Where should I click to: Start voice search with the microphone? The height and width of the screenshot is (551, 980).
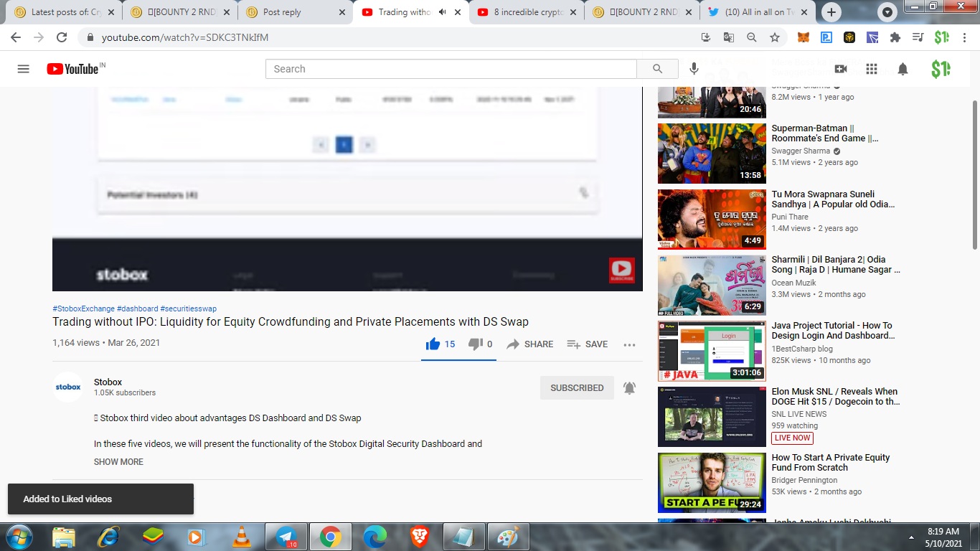pos(694,69)
